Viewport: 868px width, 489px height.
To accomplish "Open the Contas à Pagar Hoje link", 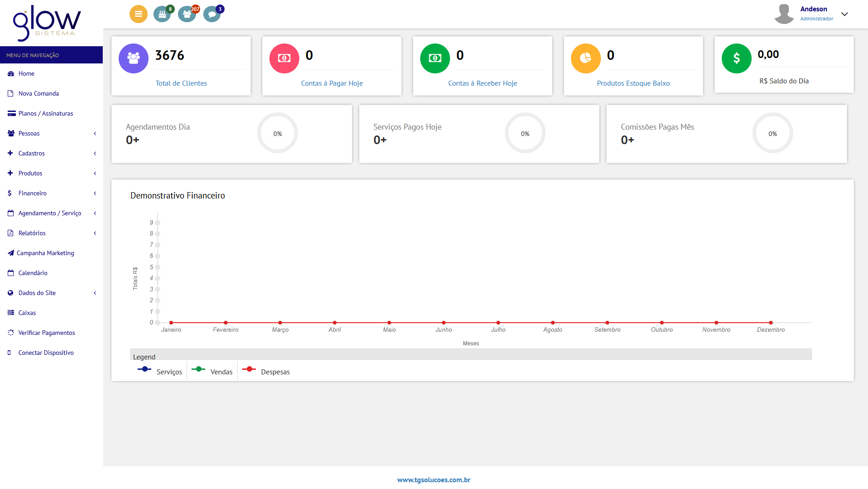I will click(x=332, y=83).
